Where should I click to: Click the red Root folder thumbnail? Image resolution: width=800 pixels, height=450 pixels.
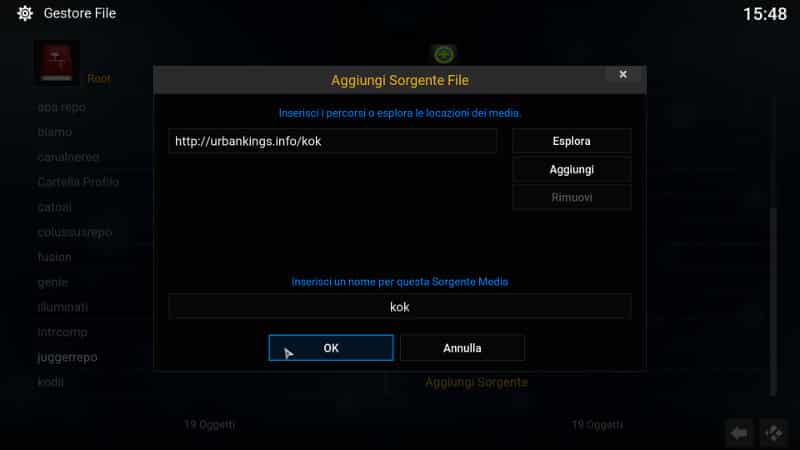pos(57,62)
